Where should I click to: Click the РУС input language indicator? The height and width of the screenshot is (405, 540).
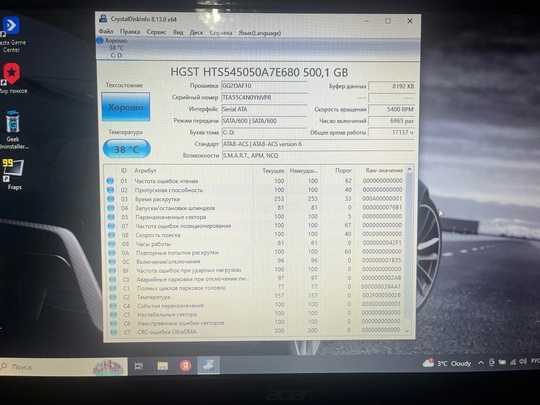535,360
